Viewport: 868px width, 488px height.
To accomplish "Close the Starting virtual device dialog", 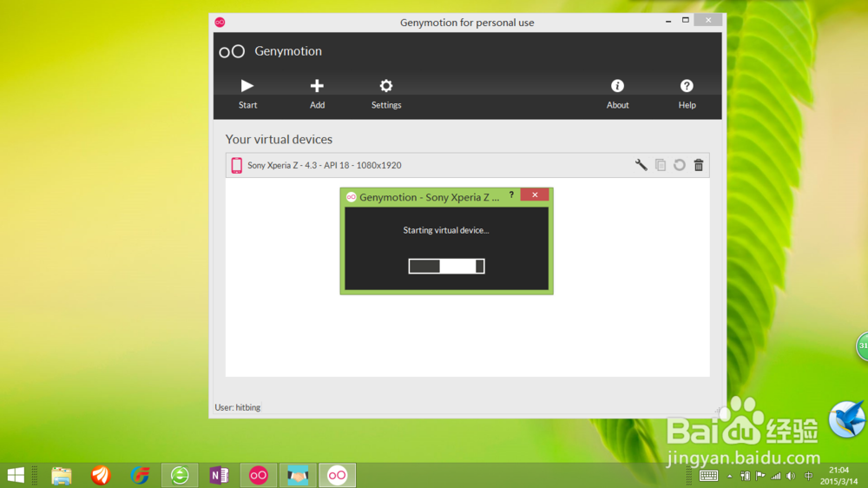I will click(x=535, y=195).
